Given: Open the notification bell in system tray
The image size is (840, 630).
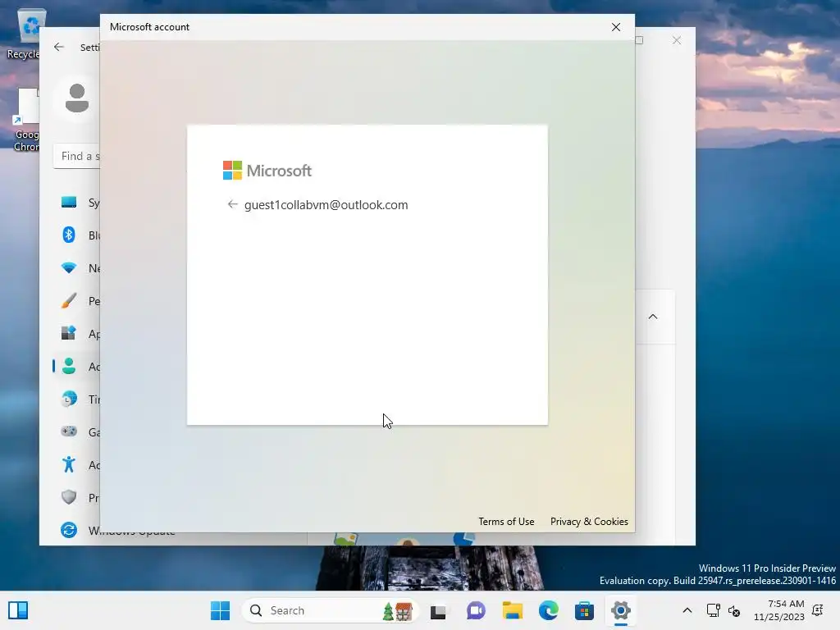Looking at the screenshot, I should click(818, 610).
